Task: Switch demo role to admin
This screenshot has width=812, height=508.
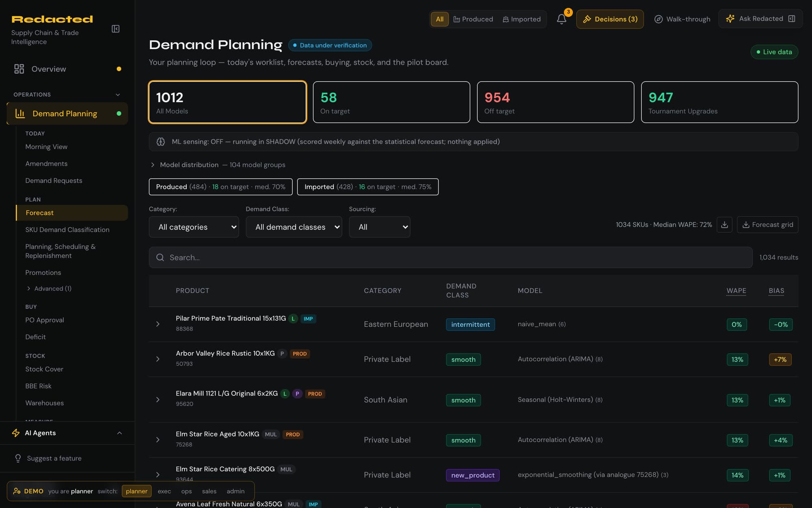Action: [x=235, y=491]
